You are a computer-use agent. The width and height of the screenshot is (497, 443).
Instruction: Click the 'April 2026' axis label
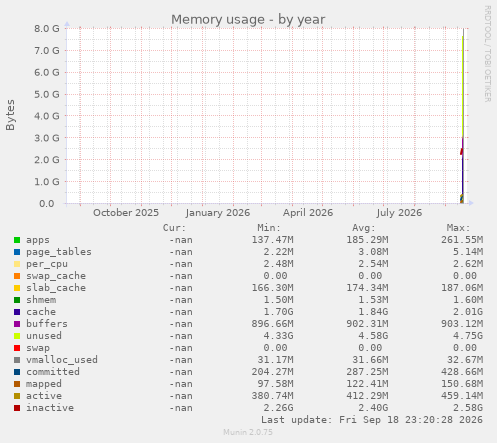[308, 213]
